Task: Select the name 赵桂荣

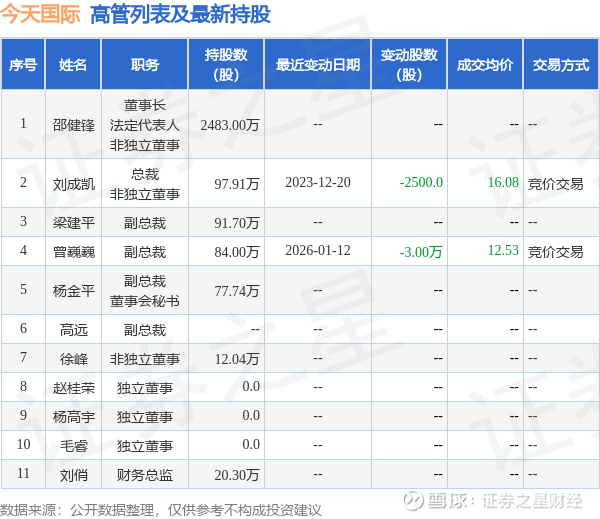Action: click(73, 388)
